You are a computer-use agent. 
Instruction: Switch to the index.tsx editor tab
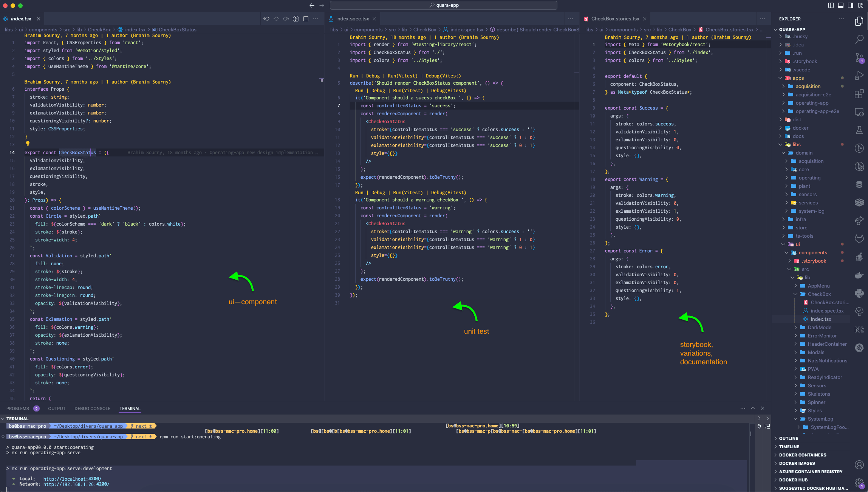tap(21, 19)
